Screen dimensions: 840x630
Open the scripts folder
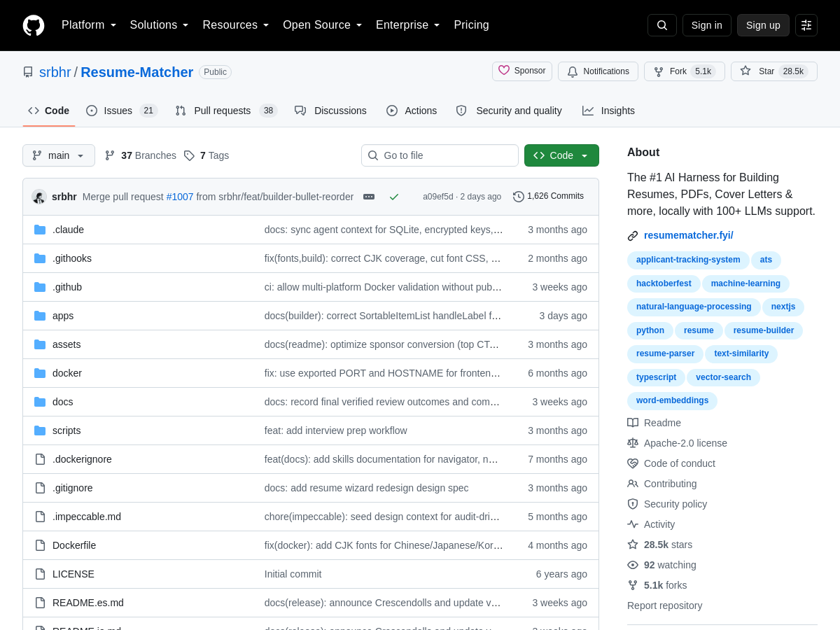[x=66, y=430]
